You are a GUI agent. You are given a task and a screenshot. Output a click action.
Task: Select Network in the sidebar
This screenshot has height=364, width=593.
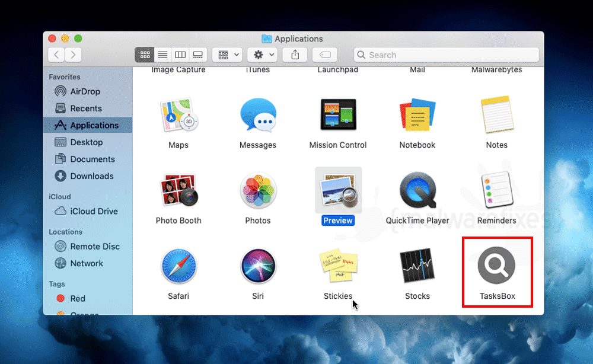(x=88, y=263)
